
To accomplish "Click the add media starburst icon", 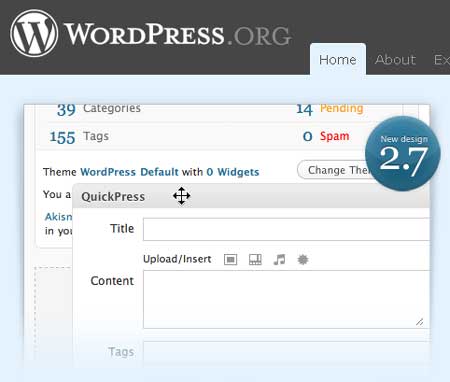I will tap(303, 259).
